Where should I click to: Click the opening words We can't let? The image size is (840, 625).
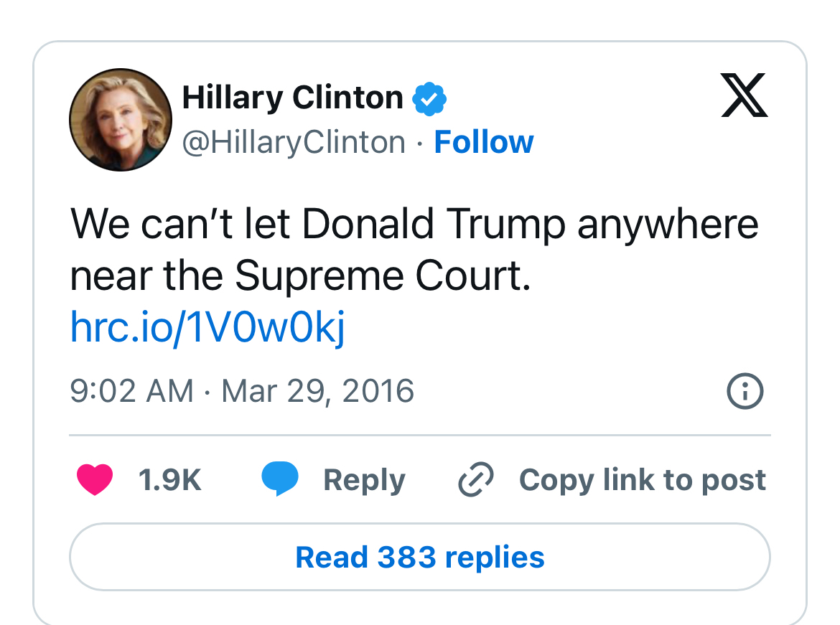pos(180,225)
